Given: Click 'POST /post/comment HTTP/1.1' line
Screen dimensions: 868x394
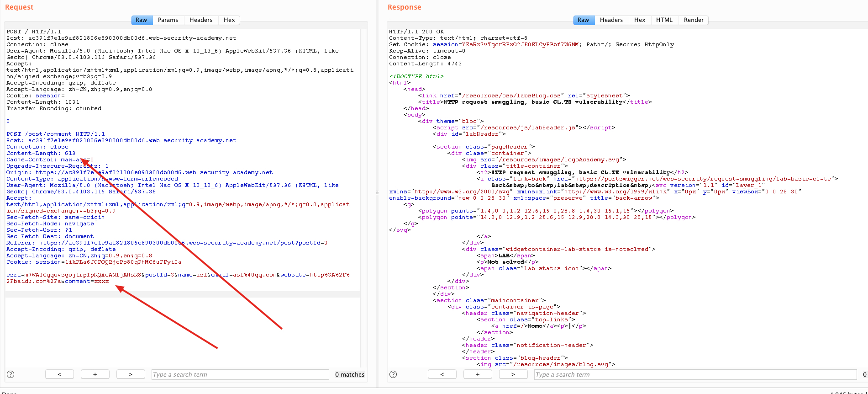Looking at the screenshot, I should (x=56, y=134).
